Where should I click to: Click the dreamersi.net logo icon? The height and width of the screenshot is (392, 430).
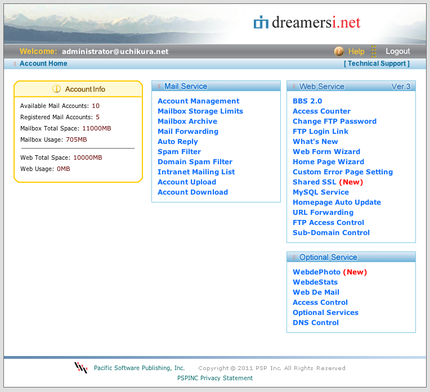coord(261,22)
